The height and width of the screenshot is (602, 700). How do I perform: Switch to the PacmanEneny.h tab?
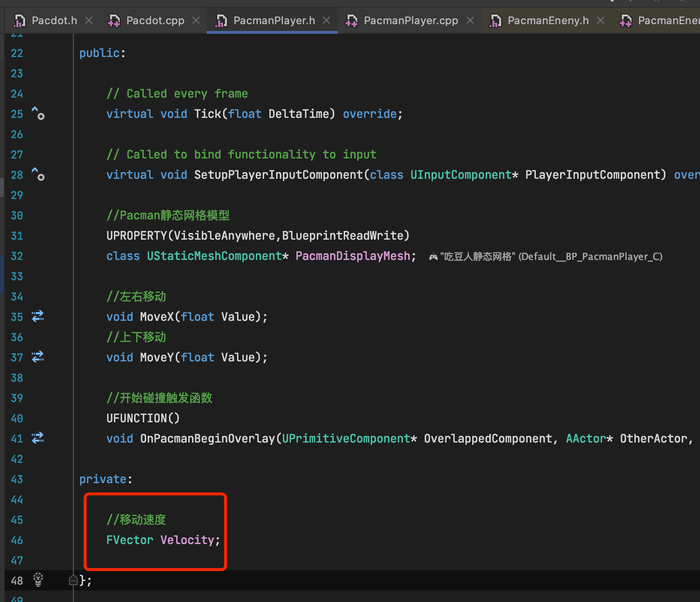(547, 20)
